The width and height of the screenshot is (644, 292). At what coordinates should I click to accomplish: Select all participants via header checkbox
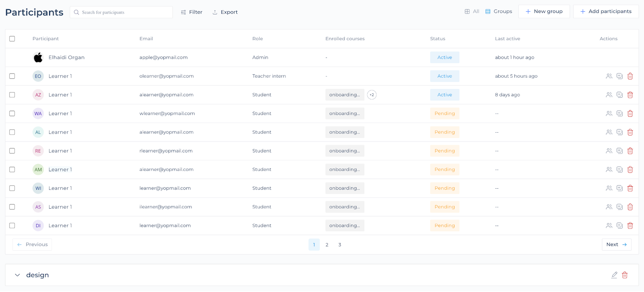click(x=12, y=39)
